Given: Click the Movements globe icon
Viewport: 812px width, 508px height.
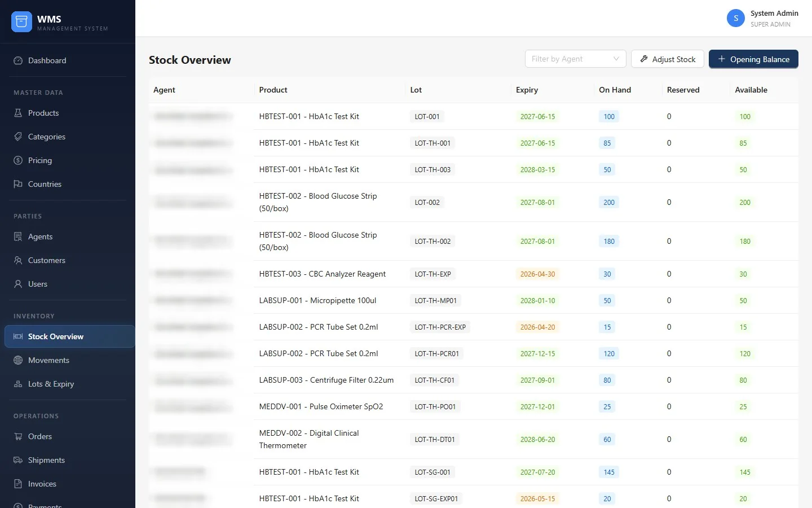Looking at the screenshot, I should coord(18,360).
